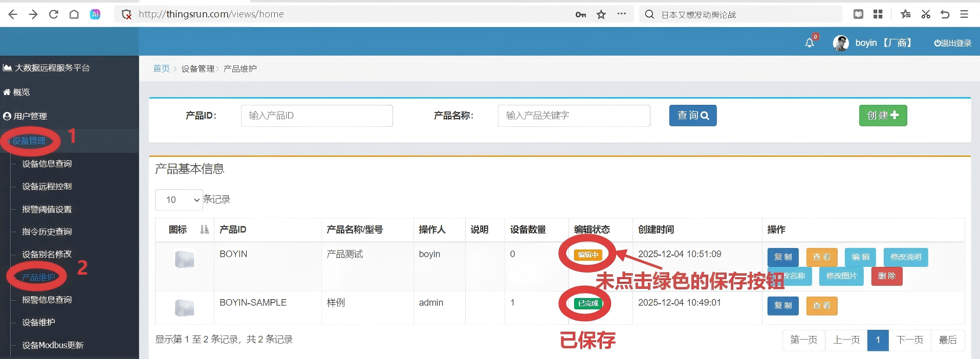Click the blue 查询 search button
980x359 pixels.
coord(692,116)
